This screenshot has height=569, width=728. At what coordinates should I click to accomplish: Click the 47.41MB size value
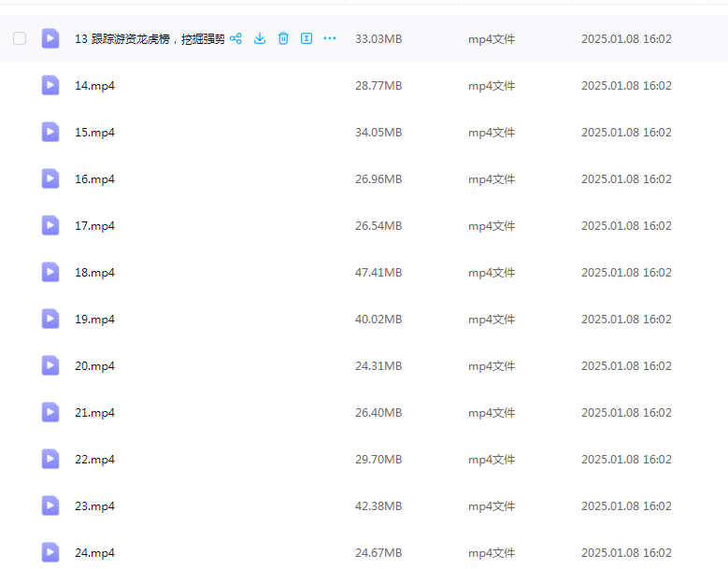pos(378,273)
